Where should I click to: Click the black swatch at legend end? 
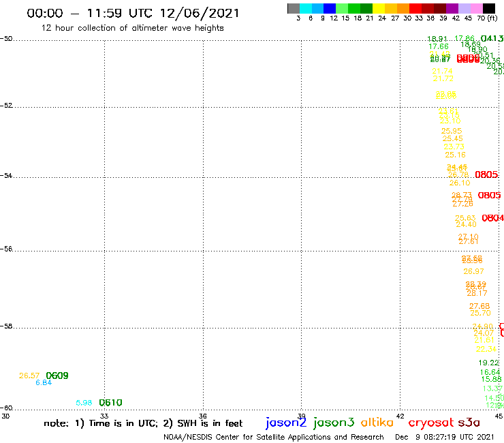tap(489, 8)
